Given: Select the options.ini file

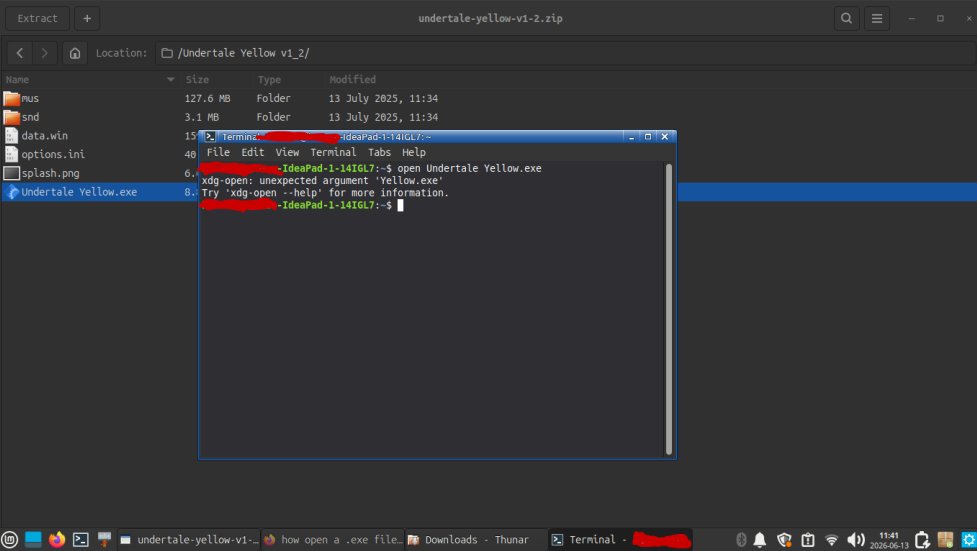Looking at the screenshot, I should [x=53, y=155].
